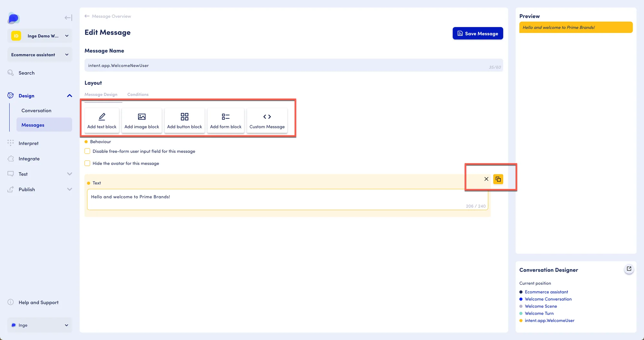Duplicate the Text block

498,179
